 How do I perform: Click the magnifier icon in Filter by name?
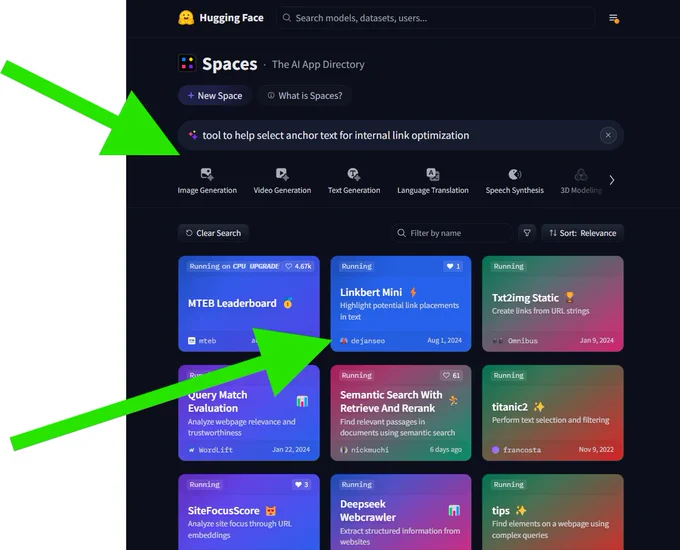coord(402,233)
